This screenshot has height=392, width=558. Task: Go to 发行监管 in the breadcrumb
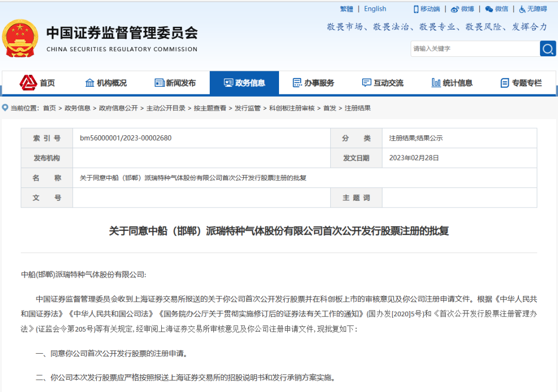[x=247, y=108]
